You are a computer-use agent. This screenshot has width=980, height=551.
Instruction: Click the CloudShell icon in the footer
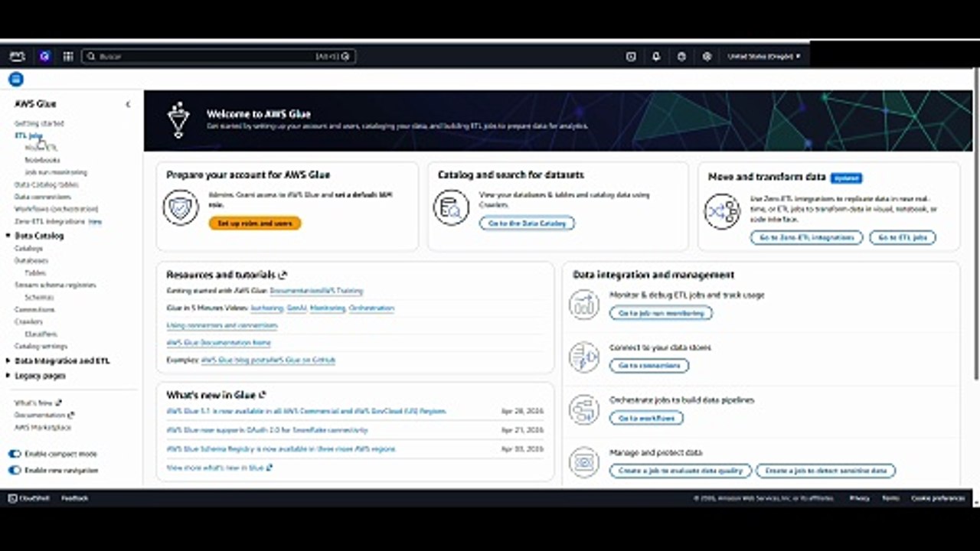[x=12, y=498]
